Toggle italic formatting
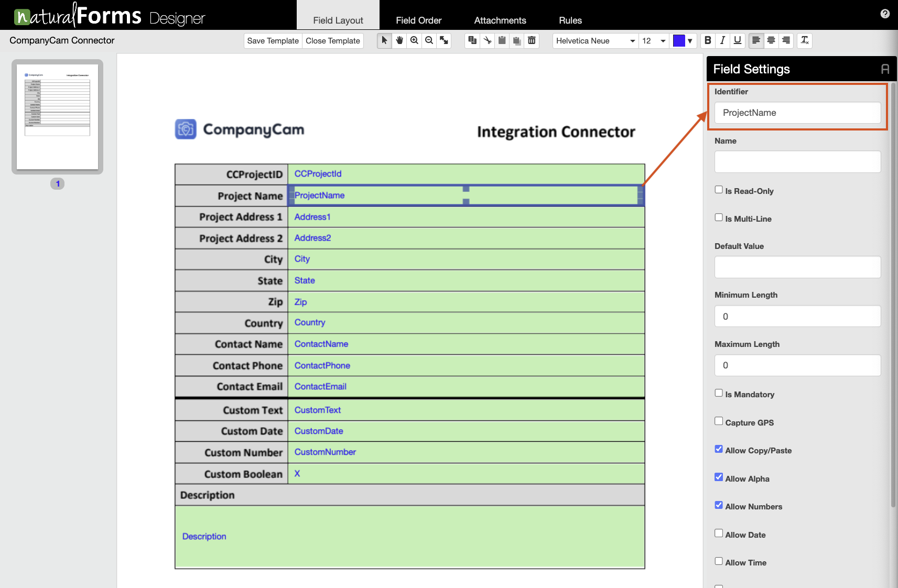Screen dimensions: 898x588 point(722,40)
